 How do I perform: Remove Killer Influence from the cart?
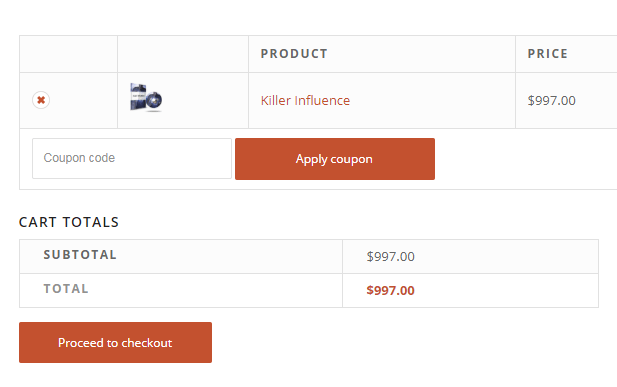(41, 100)
